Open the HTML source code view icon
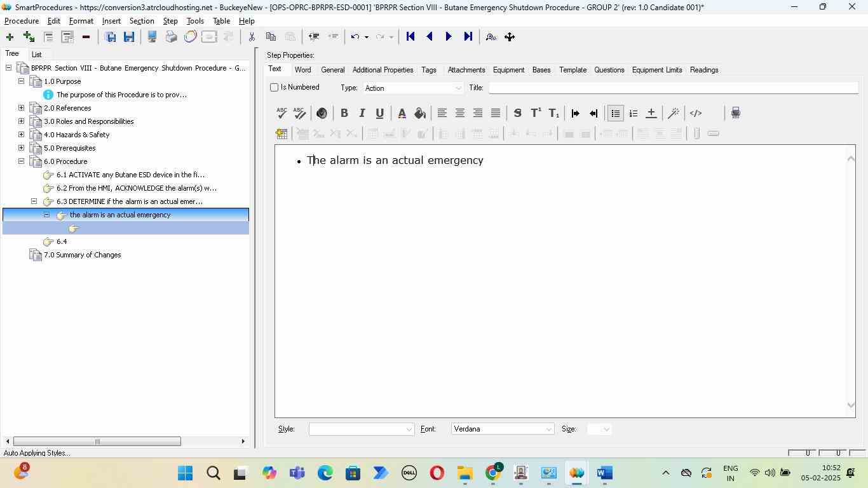Viewport: 868px width, 488px height. point(696,113)
